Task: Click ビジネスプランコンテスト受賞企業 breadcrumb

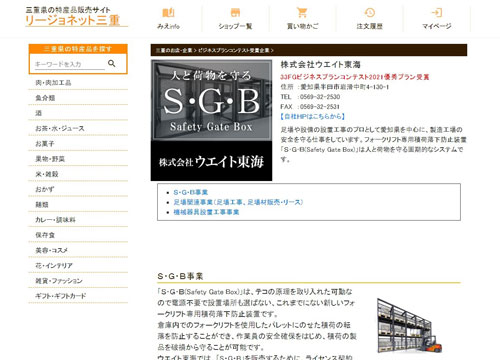Action: [x=234, y=50]
